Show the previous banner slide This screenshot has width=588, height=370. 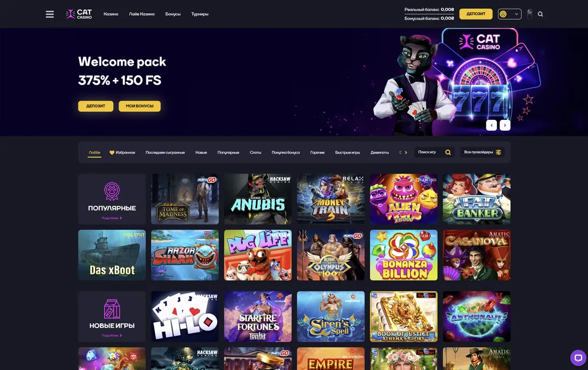(x=491, y=125)
